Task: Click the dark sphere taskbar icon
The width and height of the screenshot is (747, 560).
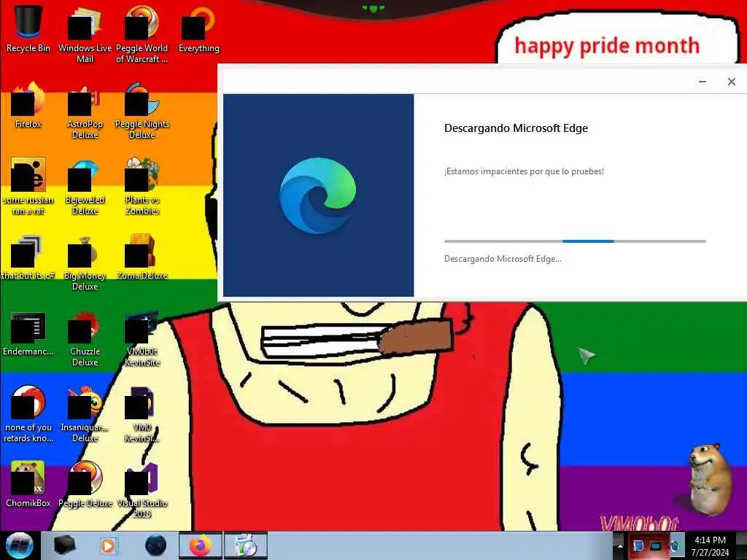Action: 156,545
